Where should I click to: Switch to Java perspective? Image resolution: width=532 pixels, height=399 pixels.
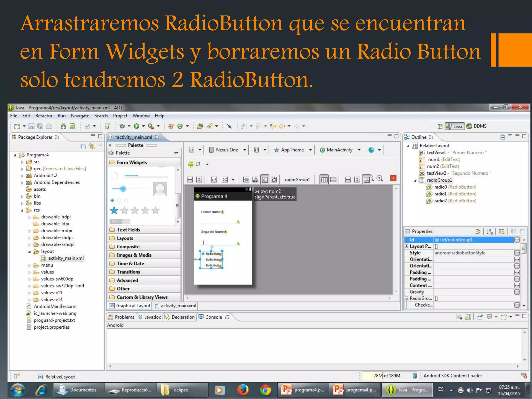pos(455,126)
